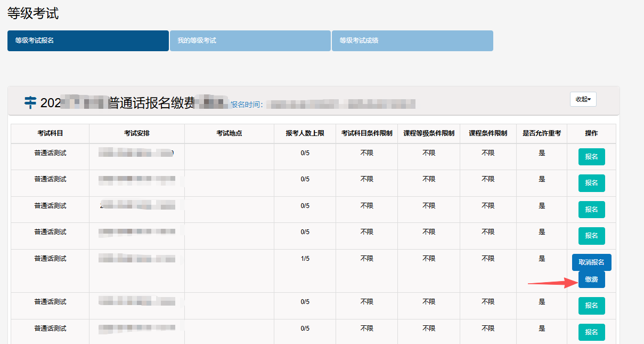Click the 等级考试 page heading

pos(33,14)
